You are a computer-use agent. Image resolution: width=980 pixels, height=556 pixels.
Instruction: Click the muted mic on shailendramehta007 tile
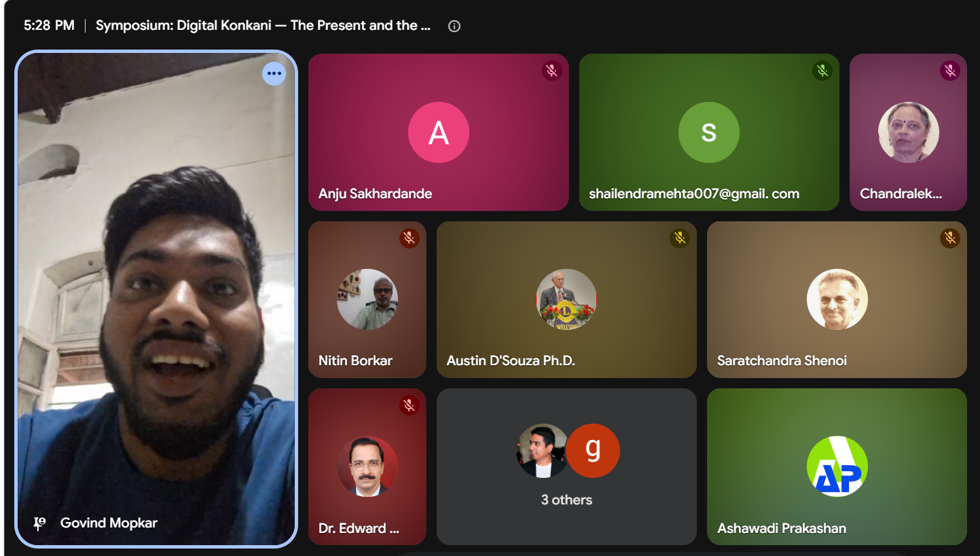[822, 71]
